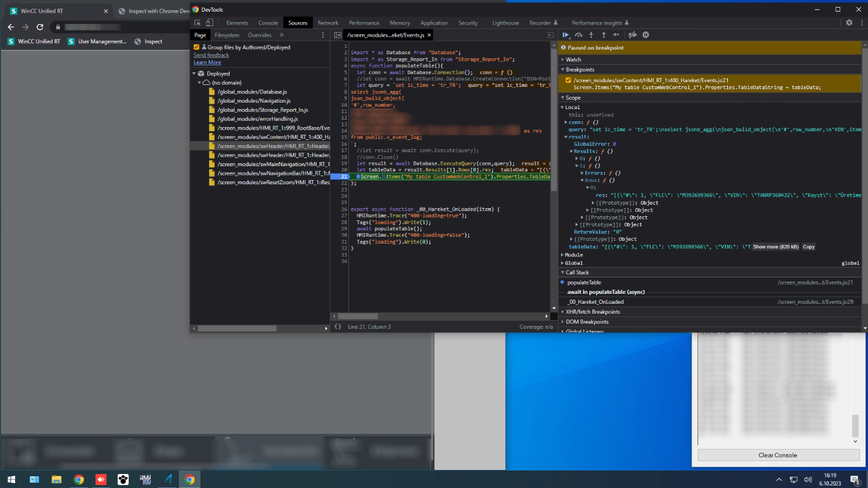
Task: Switch to the Network tab
Action: tap(328, 23)
